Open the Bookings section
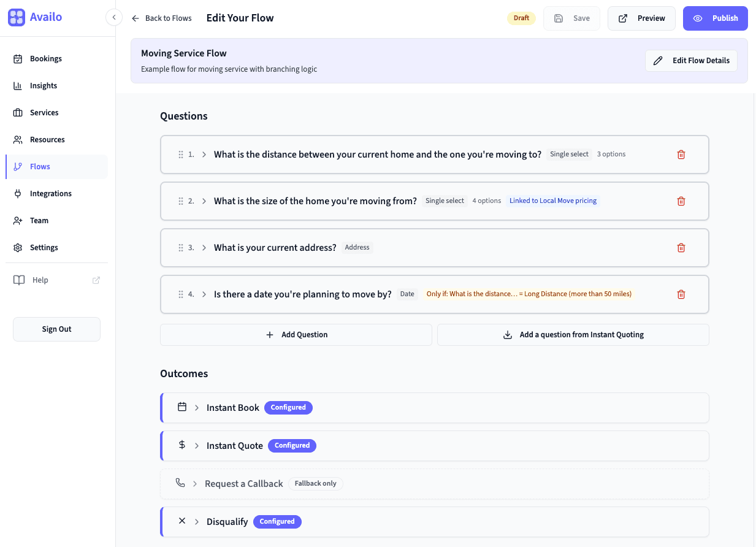This screenshot has width=756, height=547. pos(17,58)
